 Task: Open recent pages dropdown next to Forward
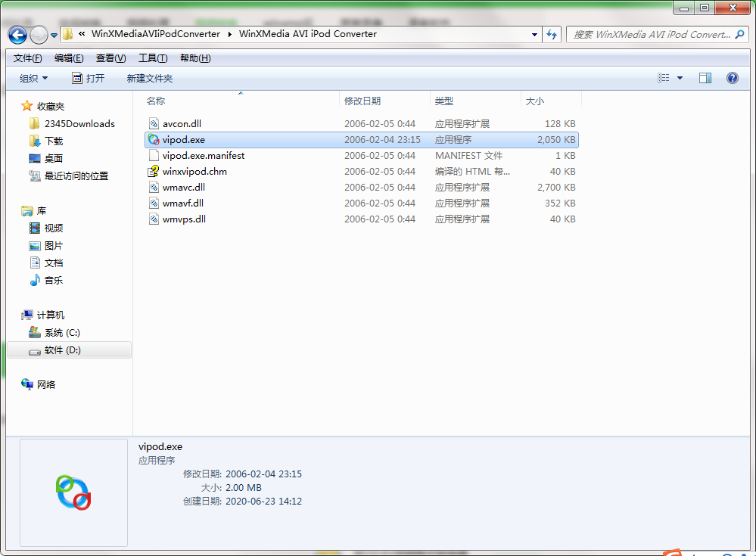[x=54, y=35]
